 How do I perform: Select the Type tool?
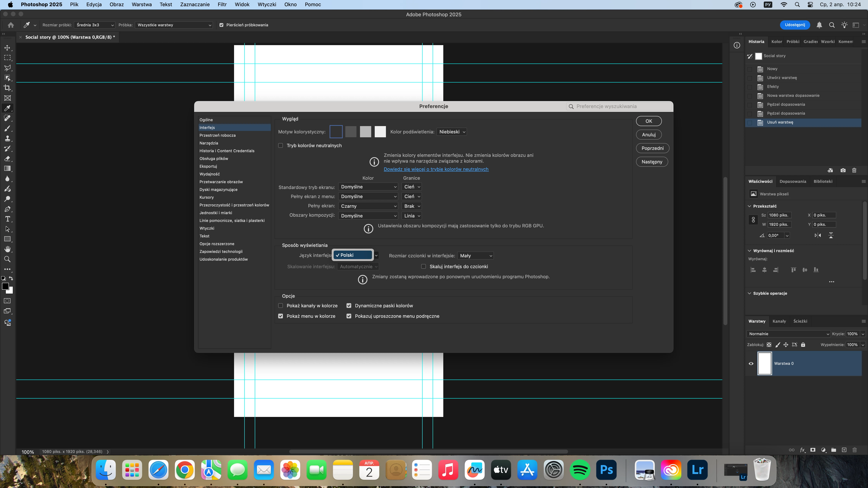click(7, 219)
